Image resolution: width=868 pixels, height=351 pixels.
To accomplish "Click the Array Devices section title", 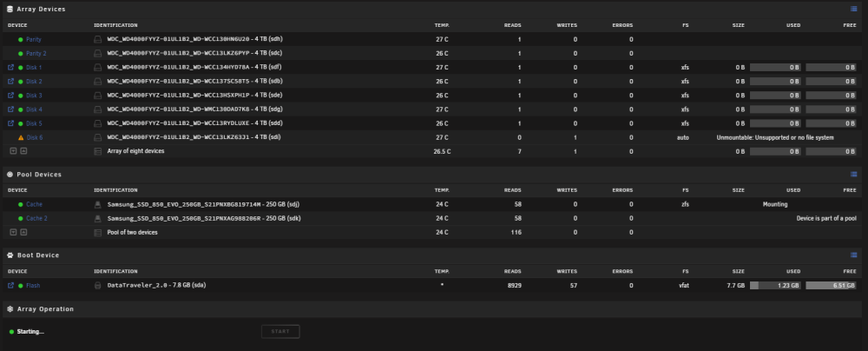I will pyautogui.click(x=41, y=9).
